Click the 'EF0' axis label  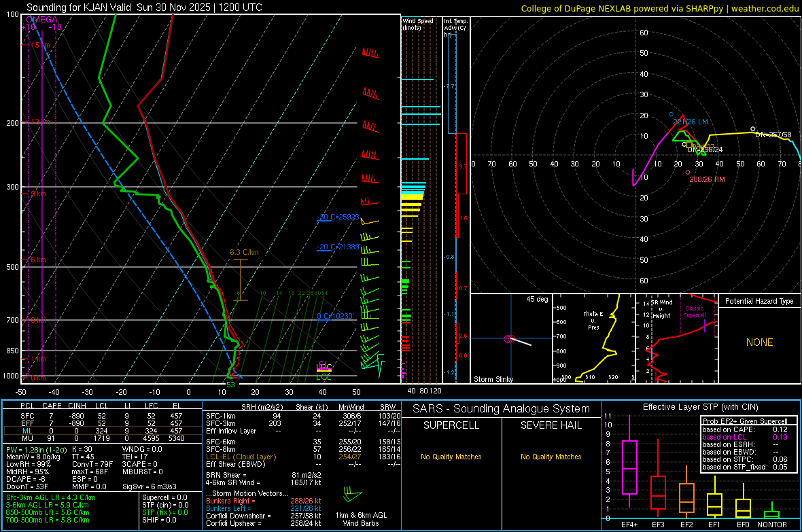coord(743,525)
